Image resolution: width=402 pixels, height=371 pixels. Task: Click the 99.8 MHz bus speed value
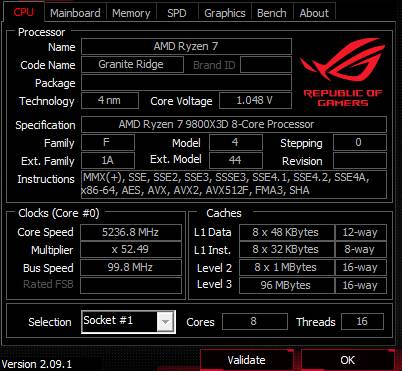[x=131, y=268]
